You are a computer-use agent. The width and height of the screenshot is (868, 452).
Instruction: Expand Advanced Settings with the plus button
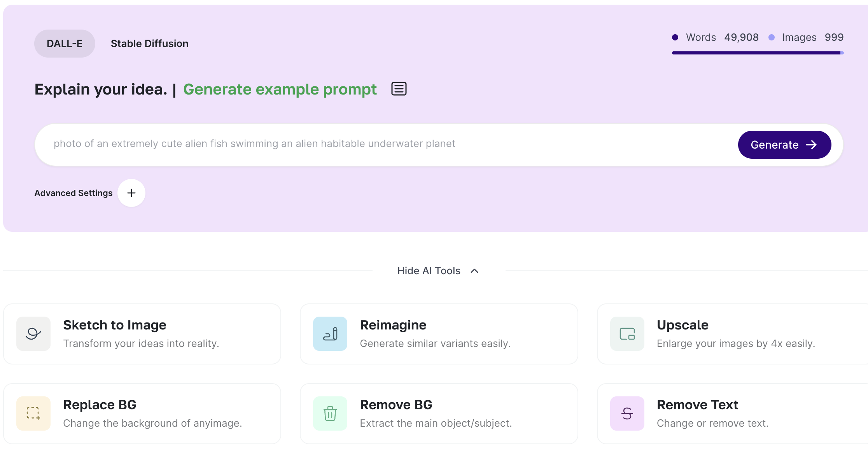tap(131, 193)
